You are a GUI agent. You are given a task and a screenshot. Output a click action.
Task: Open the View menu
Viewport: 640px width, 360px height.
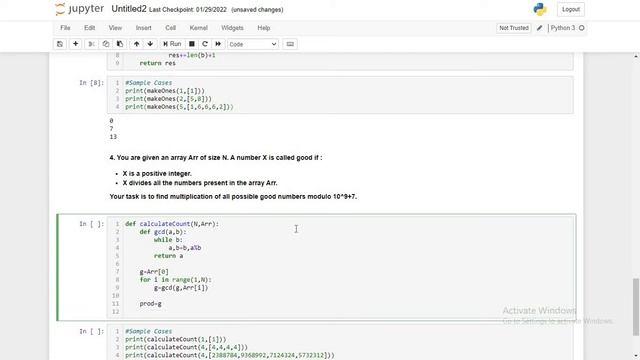click(115, 28)
